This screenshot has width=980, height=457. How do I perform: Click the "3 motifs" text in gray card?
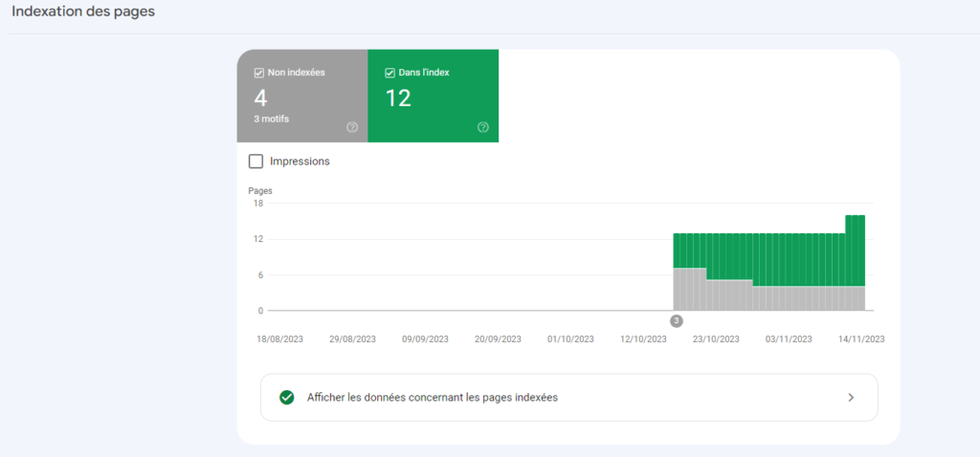pos(272,120)
